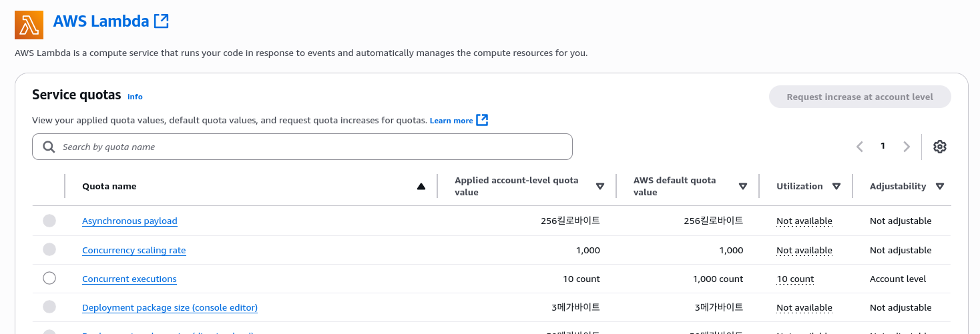This screenshot has height=334, width=980.
Task: Open the AWS Lambda title link
Action: pyautogui.click(x=101, y=21)
